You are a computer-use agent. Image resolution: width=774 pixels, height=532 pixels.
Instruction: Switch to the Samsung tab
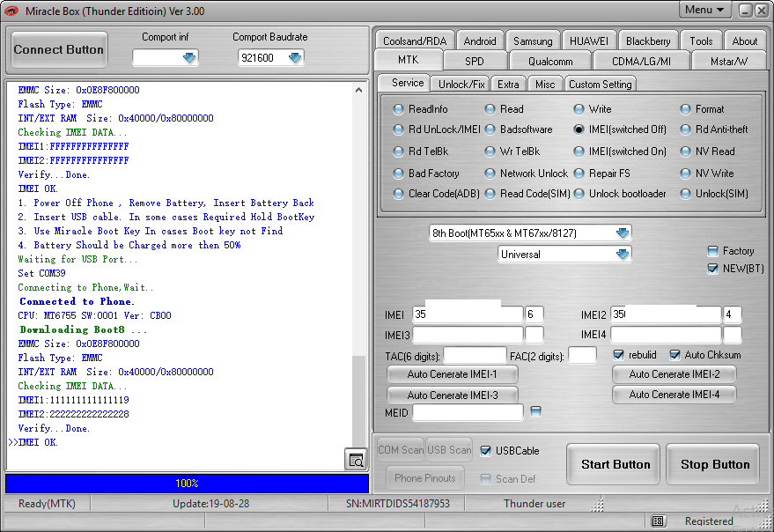point(533,41)
